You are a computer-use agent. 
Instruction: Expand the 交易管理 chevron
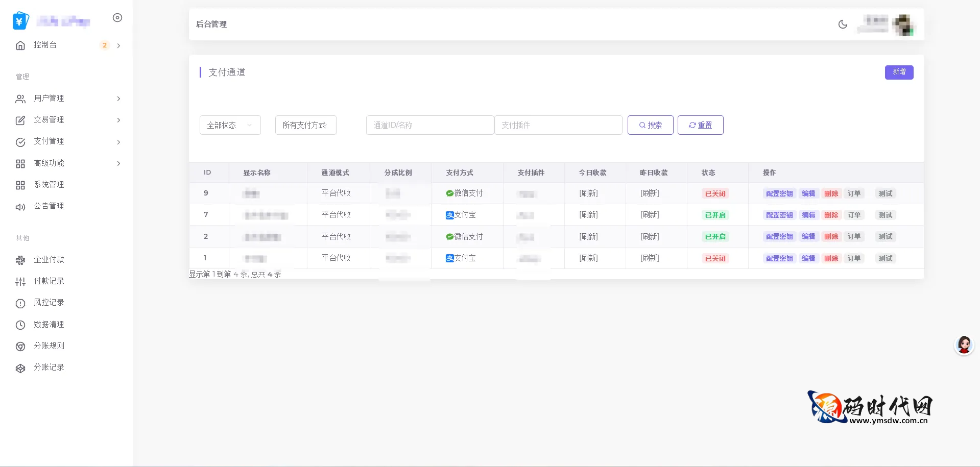coord(118,120)
